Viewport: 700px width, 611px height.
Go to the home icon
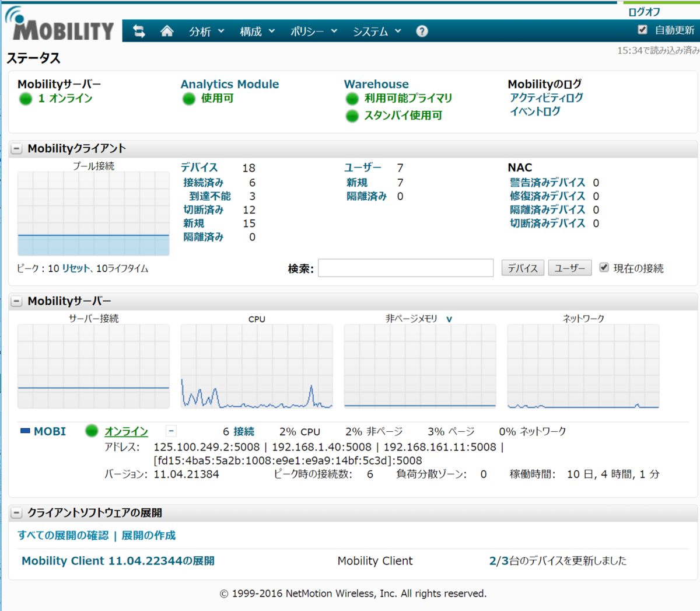(167, 31)
